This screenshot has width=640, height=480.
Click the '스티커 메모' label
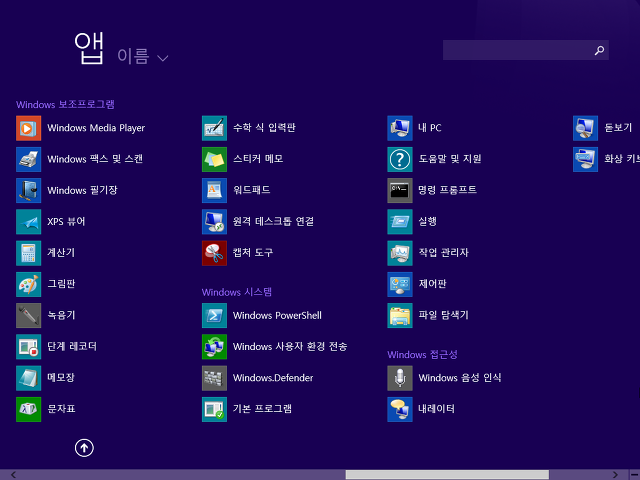point(258,159)
